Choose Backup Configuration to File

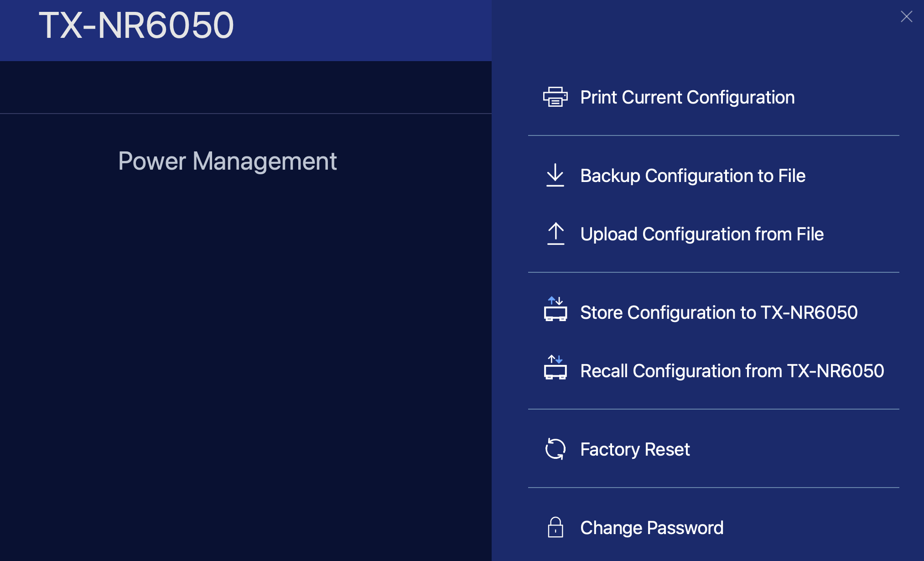[x=692, y=176]
